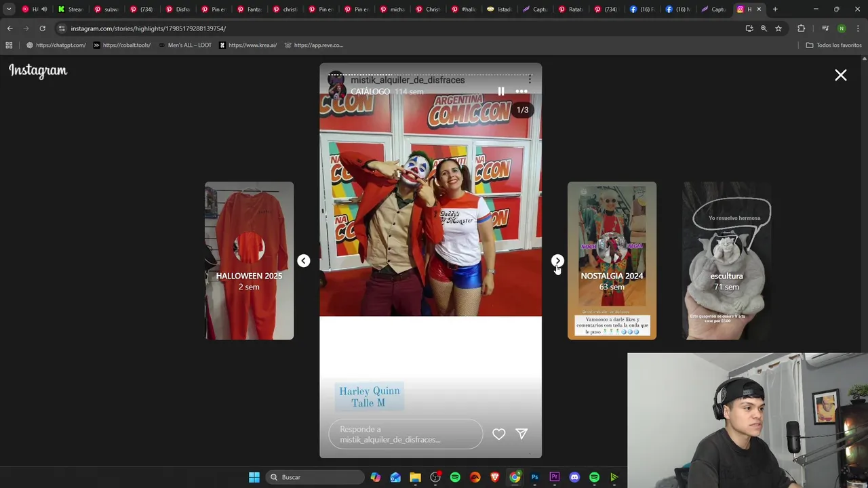Reload the Instagram page

coord(42,28)
